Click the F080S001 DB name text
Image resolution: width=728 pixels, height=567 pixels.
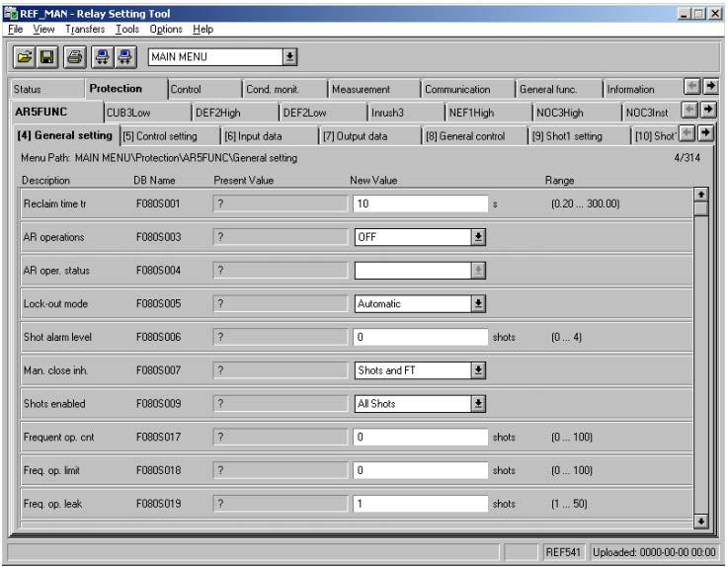click(158, 203)
